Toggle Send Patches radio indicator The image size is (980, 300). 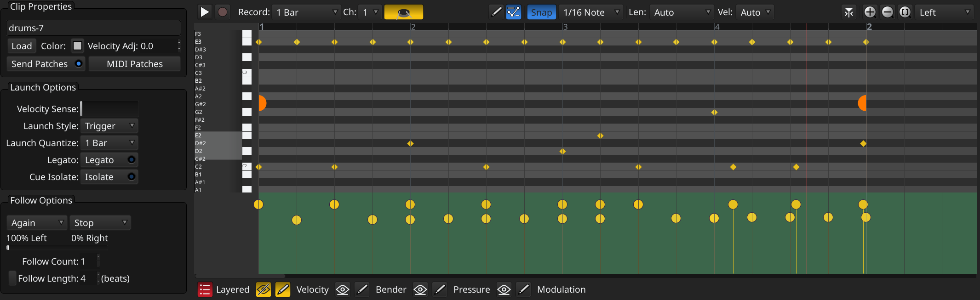(x=79, y=63)
